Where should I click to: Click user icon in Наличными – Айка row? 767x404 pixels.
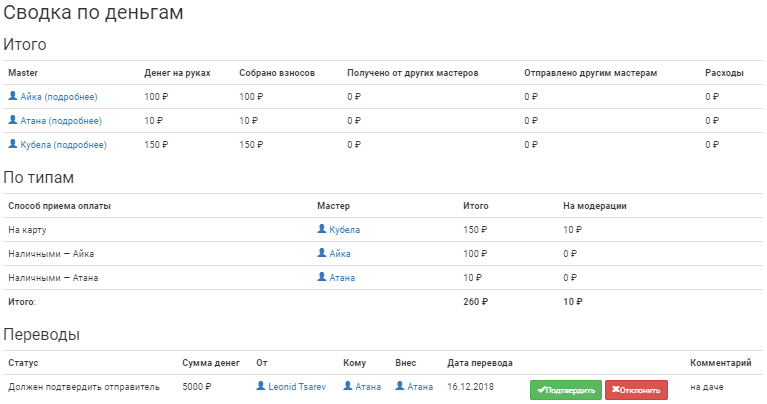322,253
